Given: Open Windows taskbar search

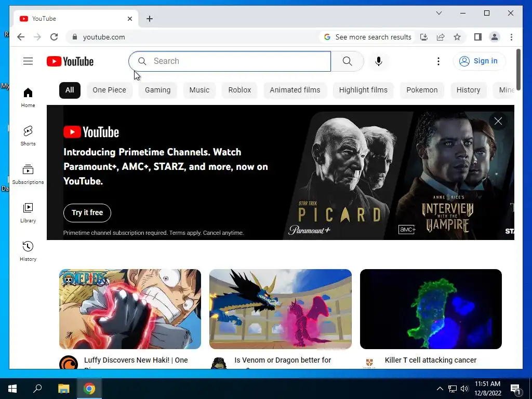Looking at the screenshot, I should click(37, 389).
